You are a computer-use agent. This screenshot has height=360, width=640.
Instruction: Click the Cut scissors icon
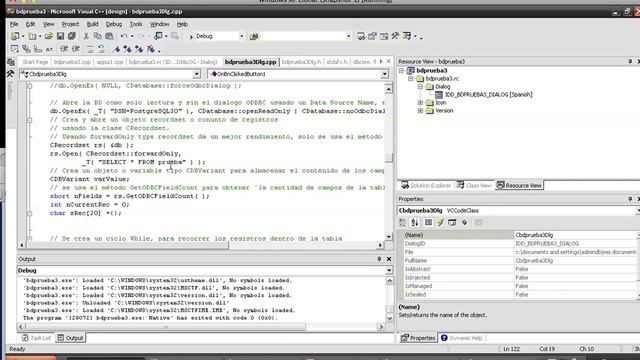click(x=86, y=36)
